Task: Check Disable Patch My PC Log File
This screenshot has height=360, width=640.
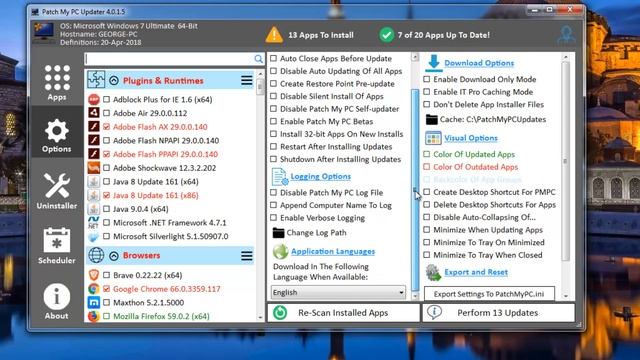Action: click(273, 193)
